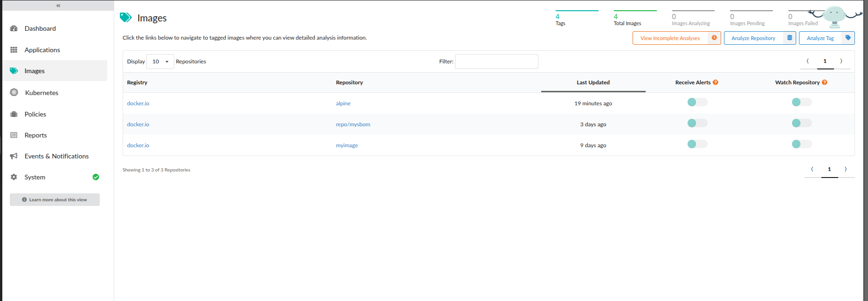Click the Dashboard gauge icon in sidebar
This screenshot has width=868, height=301.
(x=14, y=28)
